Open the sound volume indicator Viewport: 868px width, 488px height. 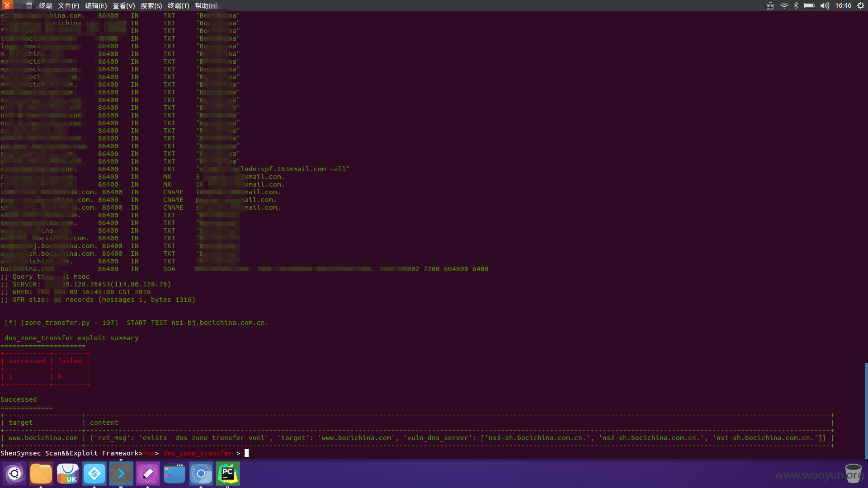pyautogui.click(x=825, y=5)
